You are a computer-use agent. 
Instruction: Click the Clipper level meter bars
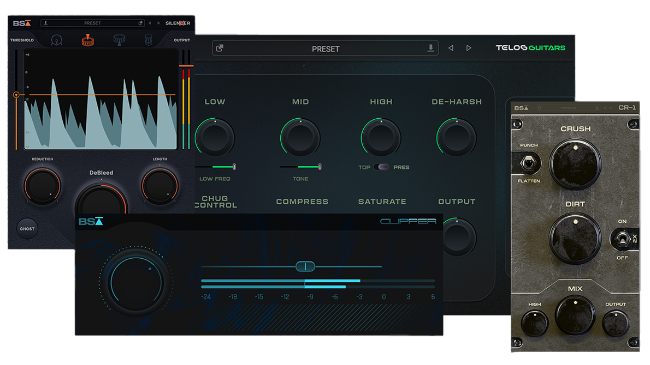[x=318, y=284]
